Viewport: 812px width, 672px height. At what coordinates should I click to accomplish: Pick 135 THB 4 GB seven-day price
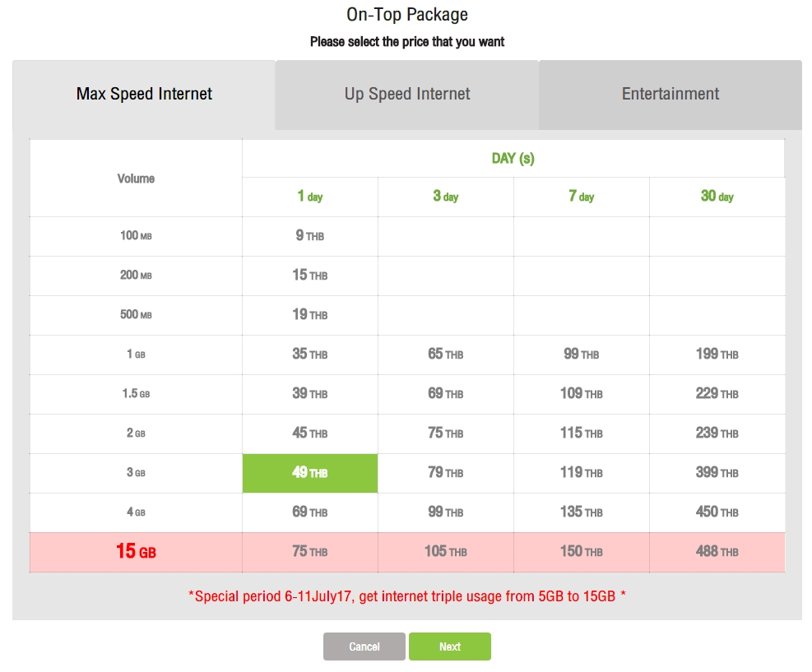tap(581, 512)
